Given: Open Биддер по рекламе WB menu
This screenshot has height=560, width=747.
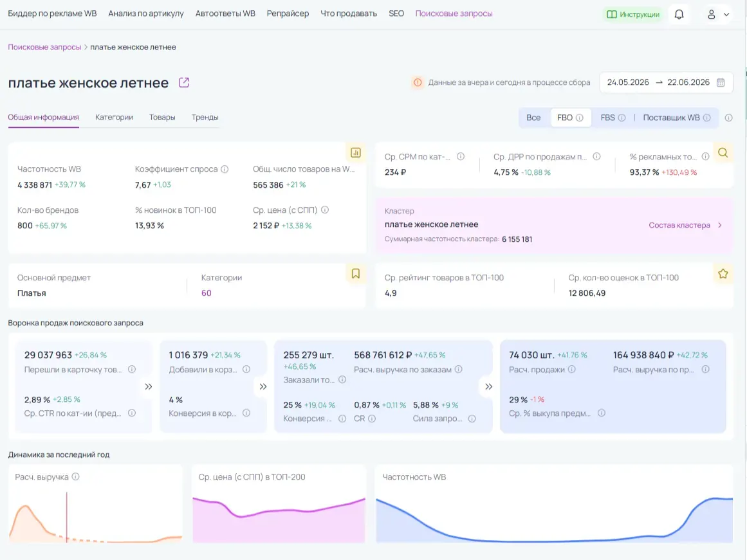Looking at the screenshot, I should (x=52, y=14).
